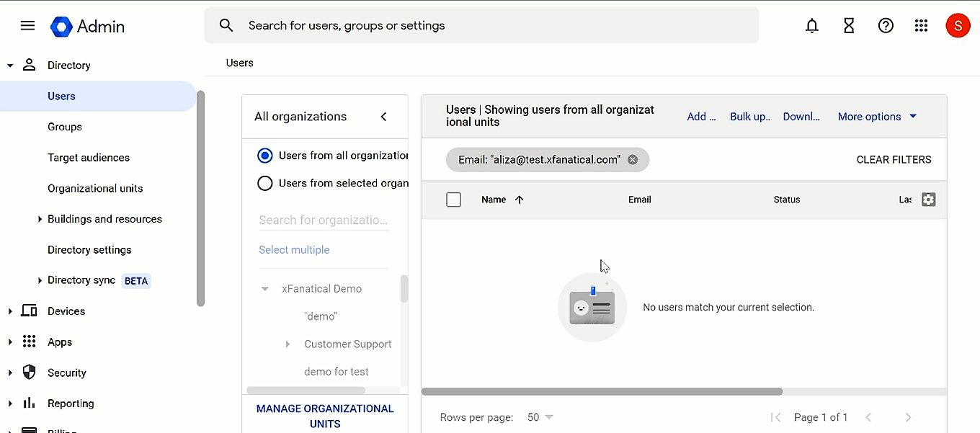Image resolution: width=980 pixels, height=433 pixels.
Task: Open the notifications bell
Action: (x=811, y=25)
